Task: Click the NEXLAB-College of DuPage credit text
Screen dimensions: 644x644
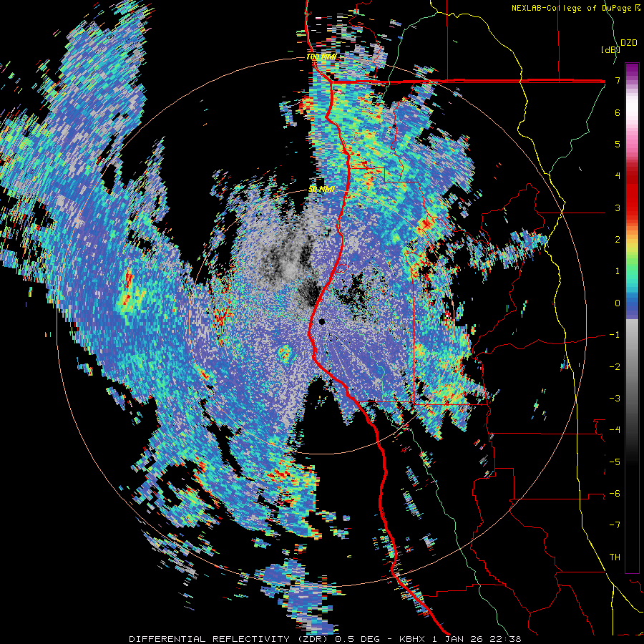Action: click(x=575, y=8)
